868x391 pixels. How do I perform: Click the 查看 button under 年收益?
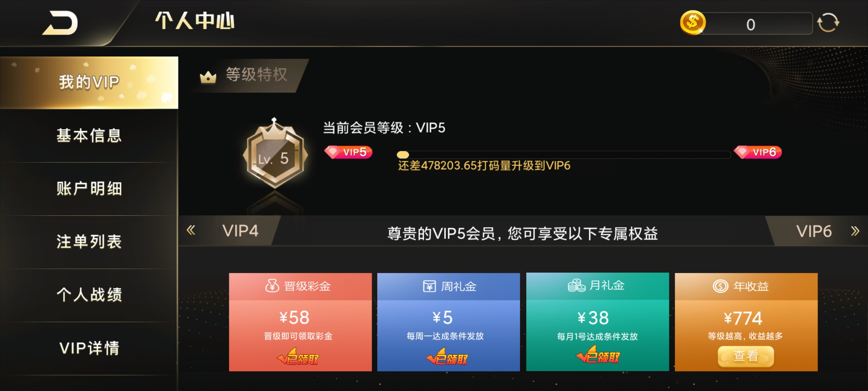pos(746,356)
